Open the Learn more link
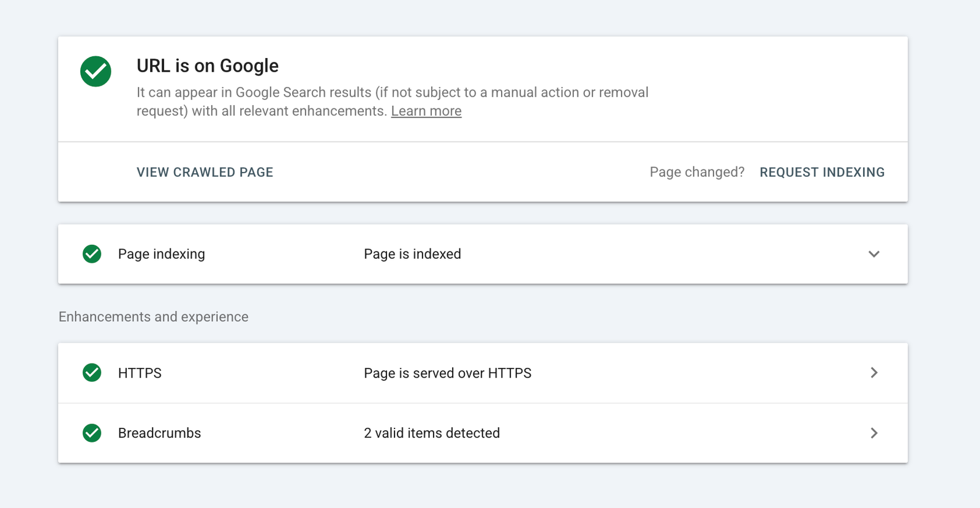 coord(426,111)
